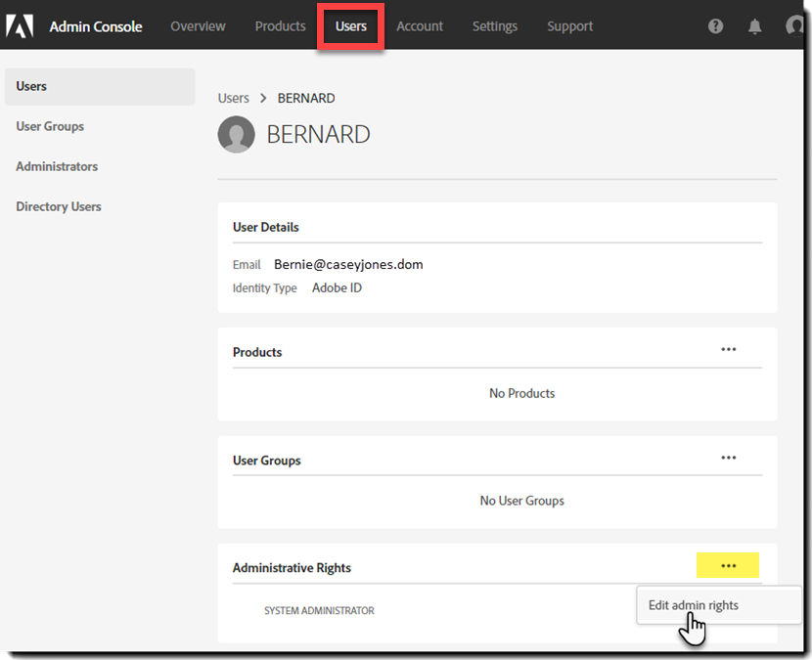Open the Support tab
The image size is (812, 660).
(x=569, y=26)
